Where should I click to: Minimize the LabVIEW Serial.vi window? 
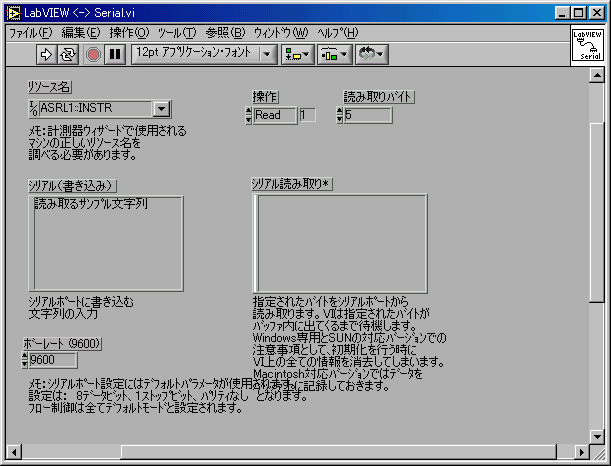pos(562,13)
